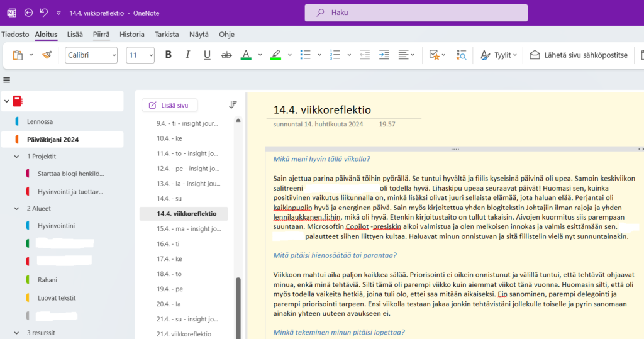Click the page list scroll up arrow
The height and width of the screenshot is (339, 644).
point(238,120)
